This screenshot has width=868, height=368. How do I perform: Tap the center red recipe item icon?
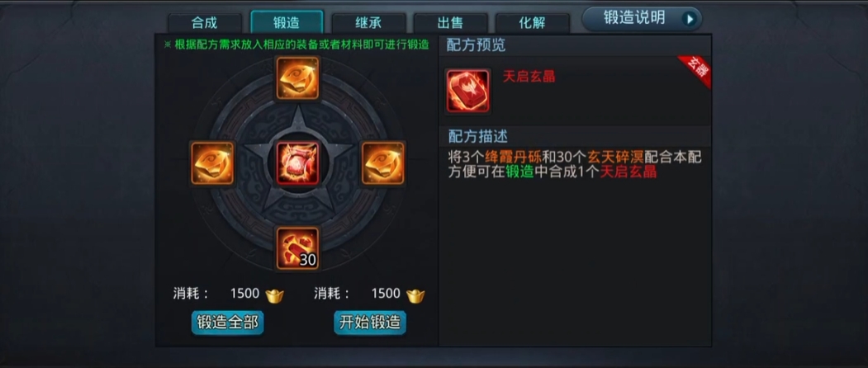coord(298,163)
